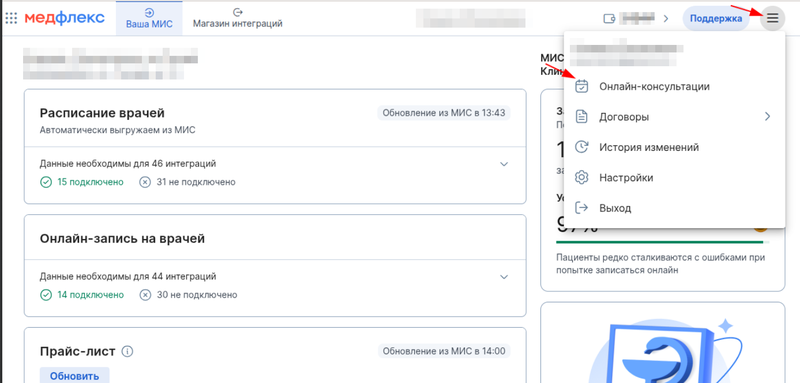
Task: Click the info icon next to Прайс-лист
Action: point(128,351)
